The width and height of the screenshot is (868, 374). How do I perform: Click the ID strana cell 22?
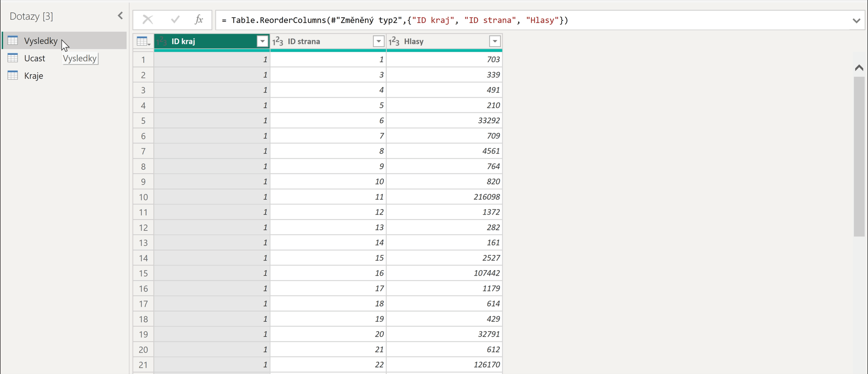pyautogui.click(x=328, y=365)
